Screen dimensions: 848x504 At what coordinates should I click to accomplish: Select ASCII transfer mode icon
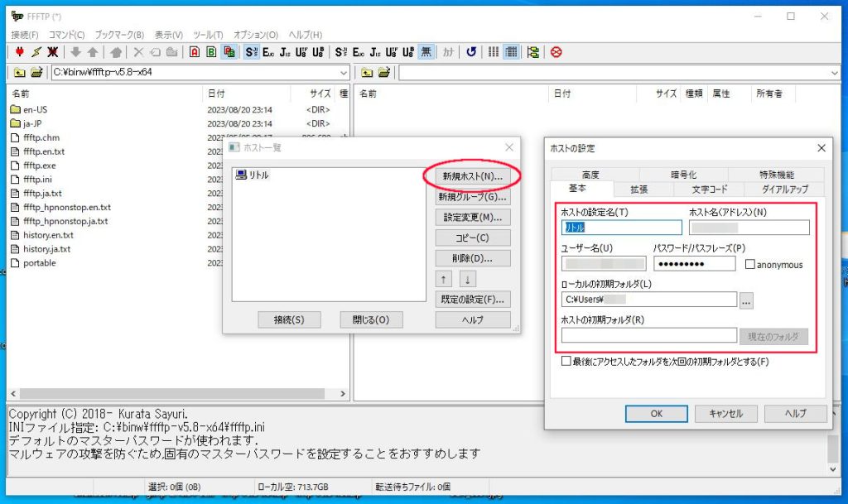coord(195,51)
